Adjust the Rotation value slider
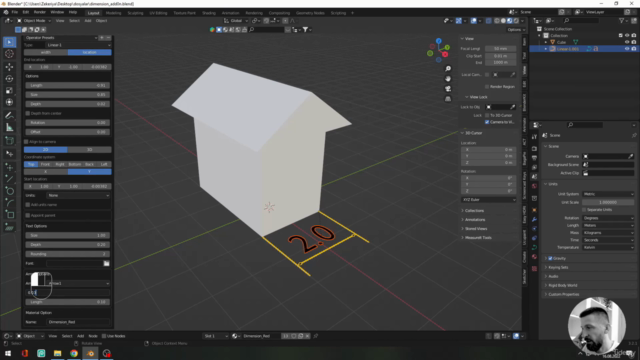Image resolution: width=640 pixels, height=360 pixels. [x=67, y=122]
